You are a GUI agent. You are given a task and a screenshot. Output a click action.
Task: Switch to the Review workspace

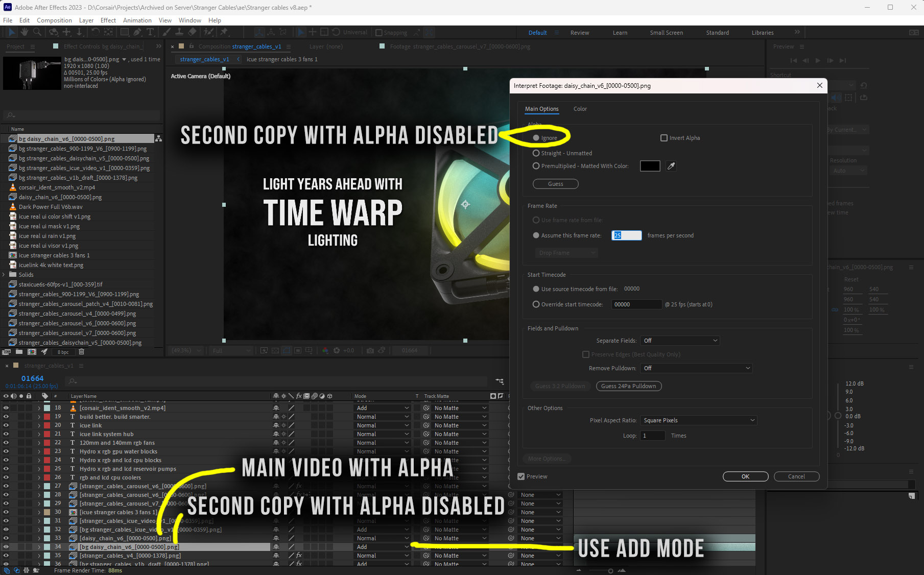click(x=580, y=33)
